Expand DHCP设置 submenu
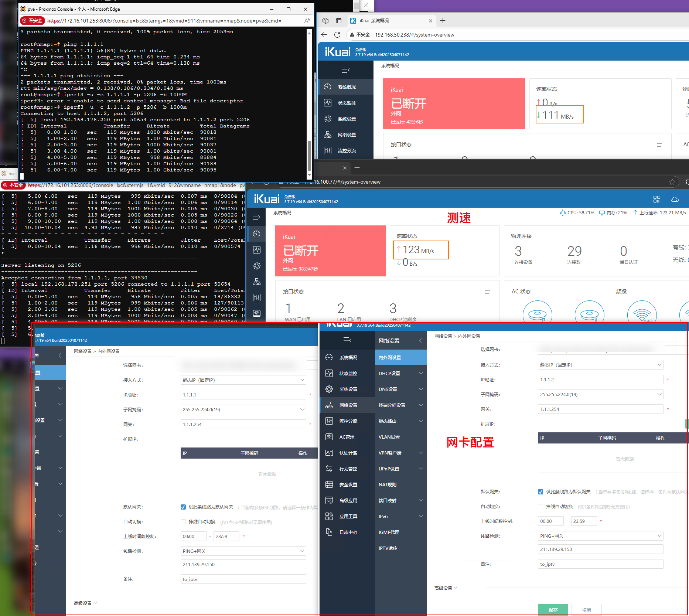 [400, 373]
